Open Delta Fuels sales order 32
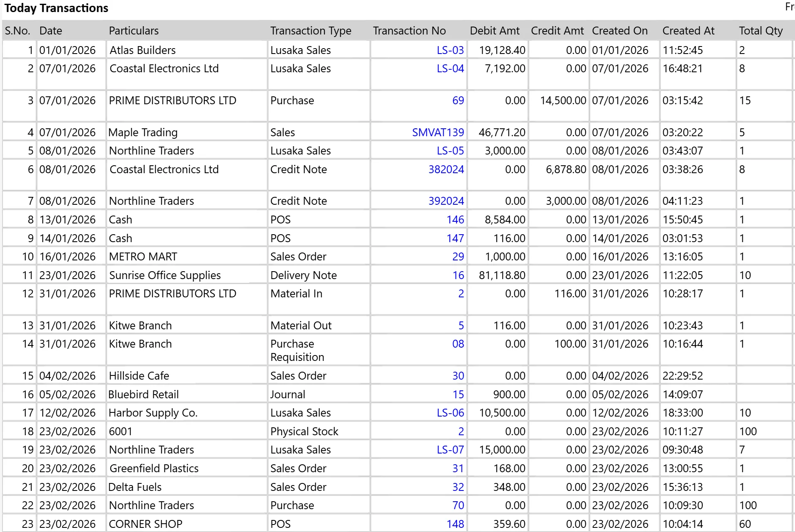This screenshot has height=532, width=795. (x=458, y=487)
